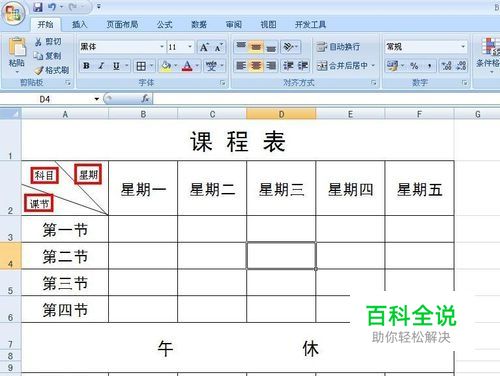The image size is (500, 376).
Task: Click 合并后居中 merge and center
Action: pyautogui.click(x=342, y=66)
